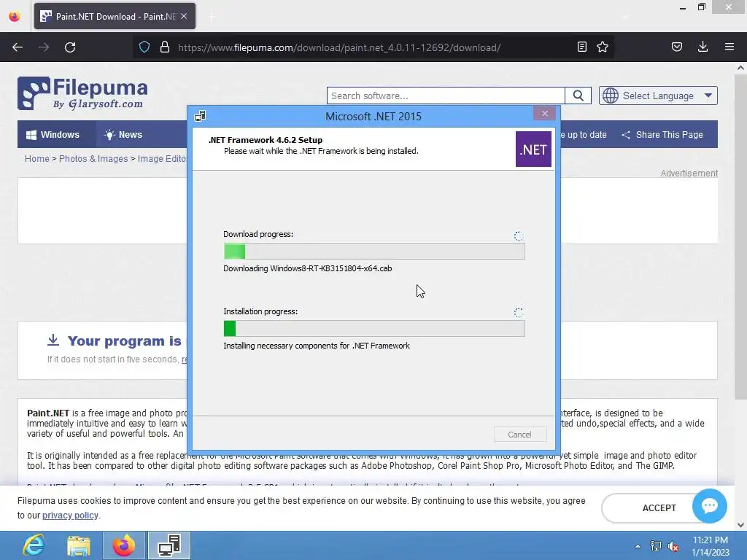Click 'Installing necessary components for .NET Framework' text
The image size is (747, 560).
click(317, 346)
